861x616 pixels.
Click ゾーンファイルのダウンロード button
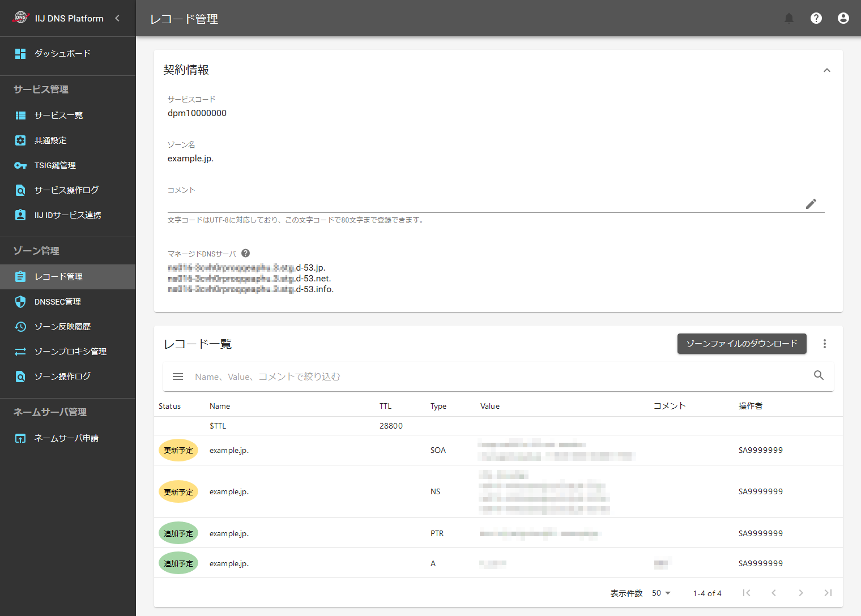741,344
